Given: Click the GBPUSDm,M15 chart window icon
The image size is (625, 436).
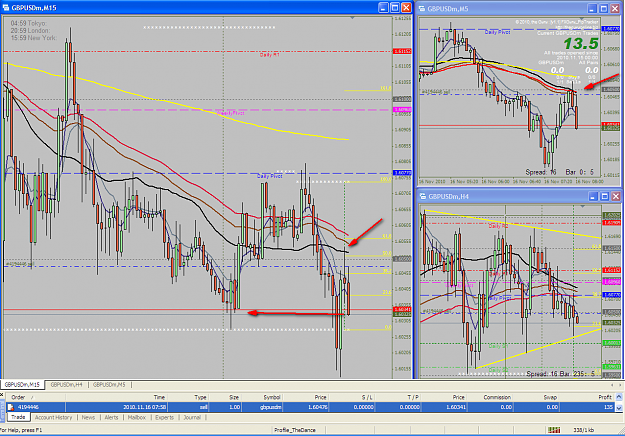Looking at the screenshot, I should pos(6,8).
